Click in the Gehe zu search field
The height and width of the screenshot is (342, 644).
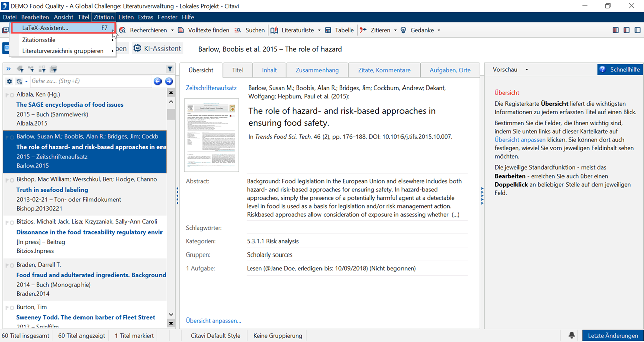91,81
